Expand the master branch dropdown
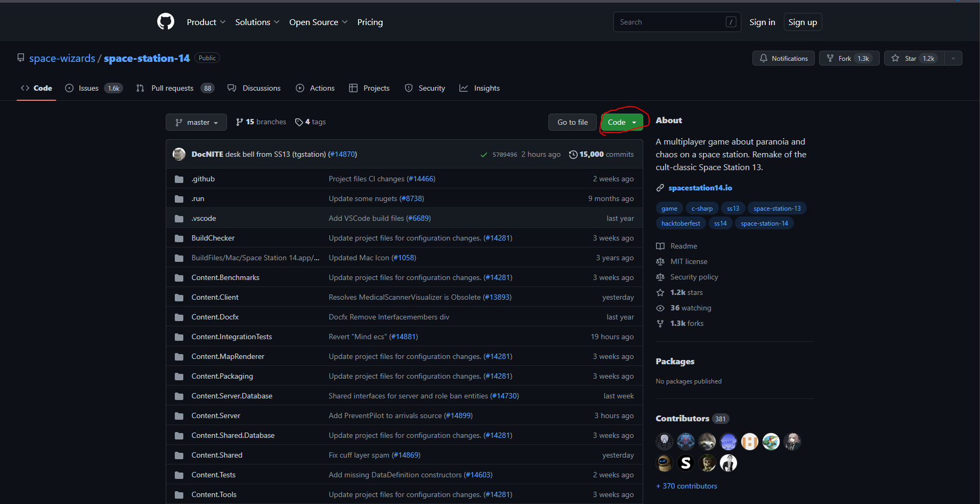 click(196, 122)
